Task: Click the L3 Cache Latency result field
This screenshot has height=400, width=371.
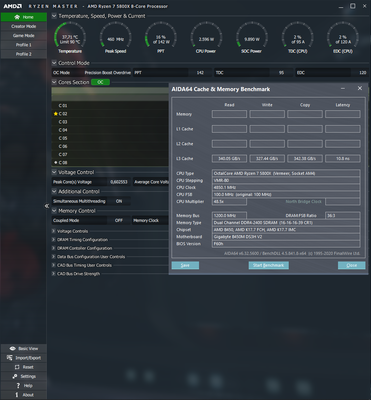Action: click(x=343, y=159)
